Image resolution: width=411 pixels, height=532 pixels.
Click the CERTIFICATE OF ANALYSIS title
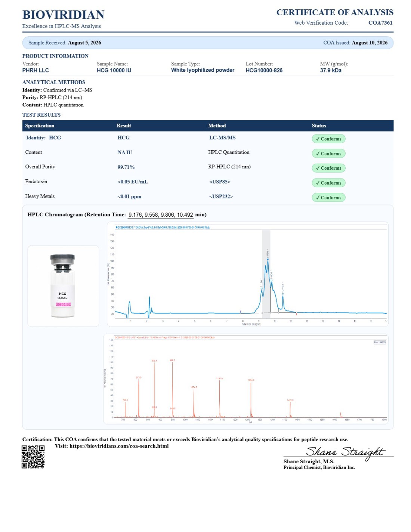click(335, 12)
